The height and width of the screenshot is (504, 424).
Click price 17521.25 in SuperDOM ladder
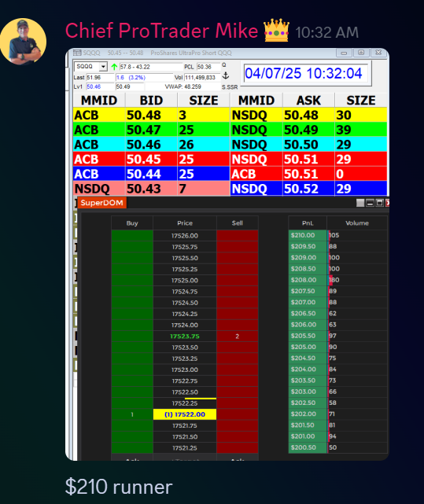[x=185, y=447]
